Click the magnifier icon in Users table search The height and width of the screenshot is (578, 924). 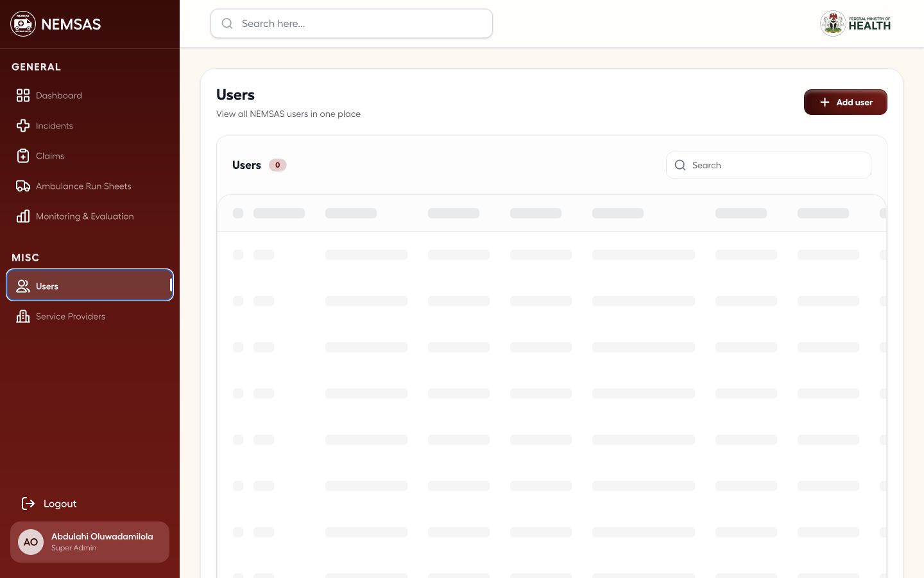coord(680,165)
